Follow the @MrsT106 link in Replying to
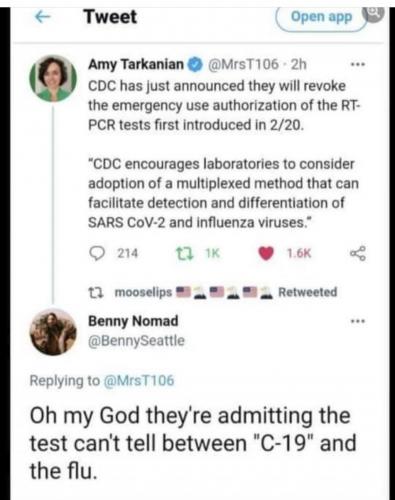 (x=139, y=380)
